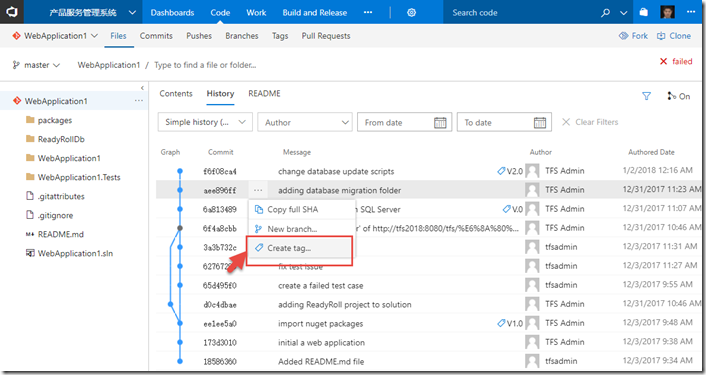Click the failed build status link

(676, 61)
